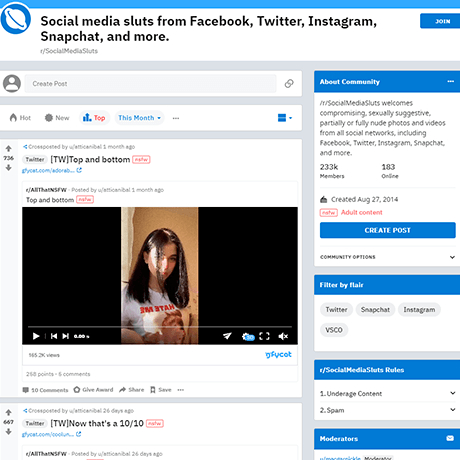Click Give Award on first post

coord(93,389)
